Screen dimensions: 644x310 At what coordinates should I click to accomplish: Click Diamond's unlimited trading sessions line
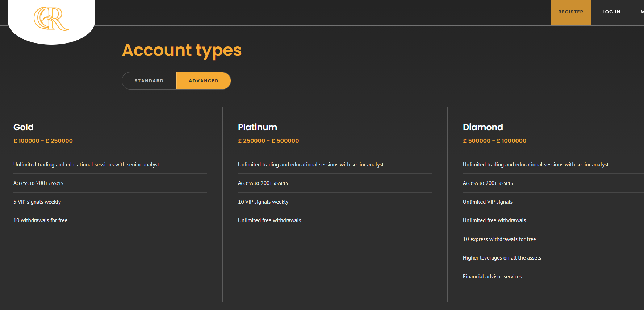tap(536, 165)
